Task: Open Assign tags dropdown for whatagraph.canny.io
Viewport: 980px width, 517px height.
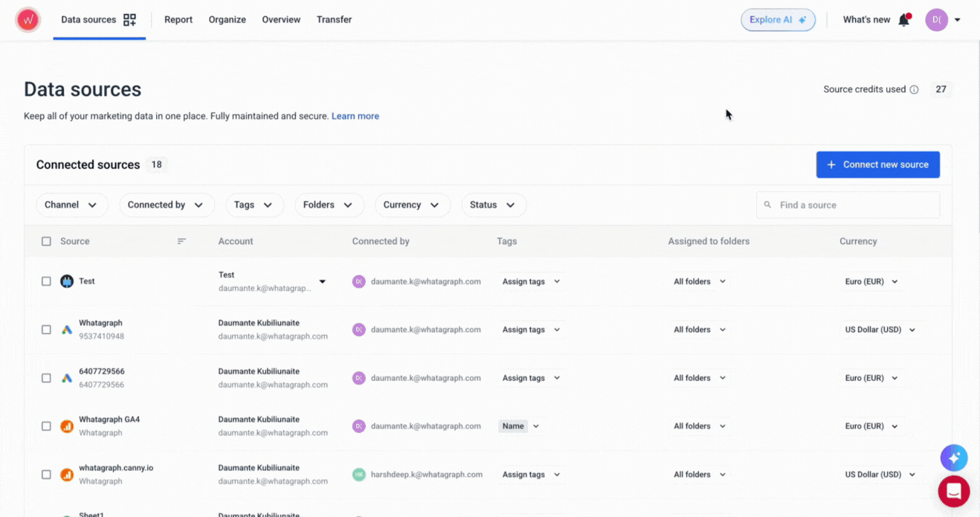Action: tap(531, 475)
